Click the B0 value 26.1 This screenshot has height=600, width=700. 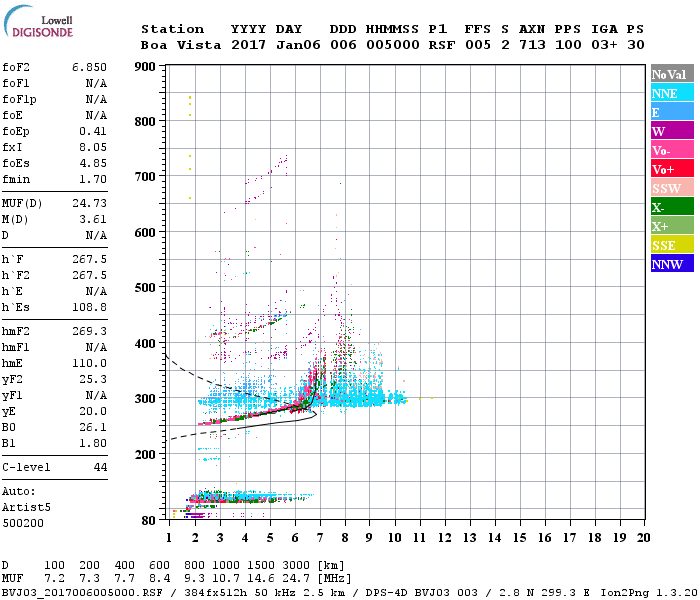(93, 428)
